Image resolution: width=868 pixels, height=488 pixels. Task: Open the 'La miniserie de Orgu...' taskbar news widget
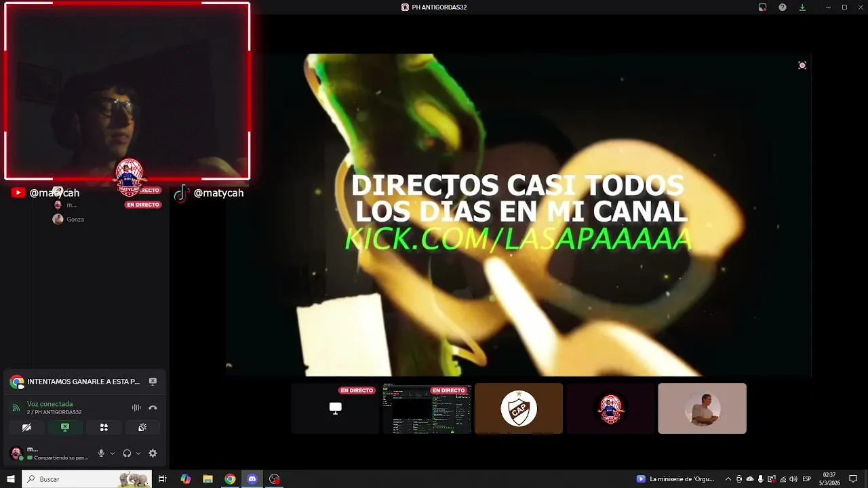[x=675, y=479]
